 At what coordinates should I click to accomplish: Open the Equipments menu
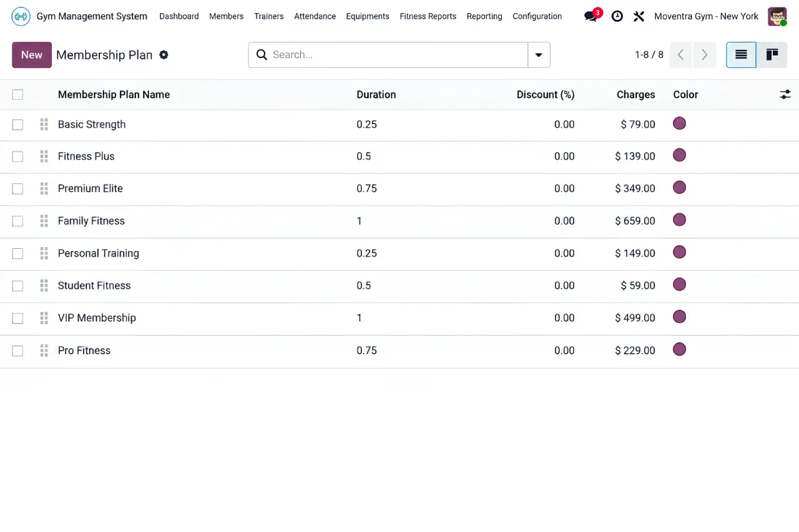(x=368, y=16)
